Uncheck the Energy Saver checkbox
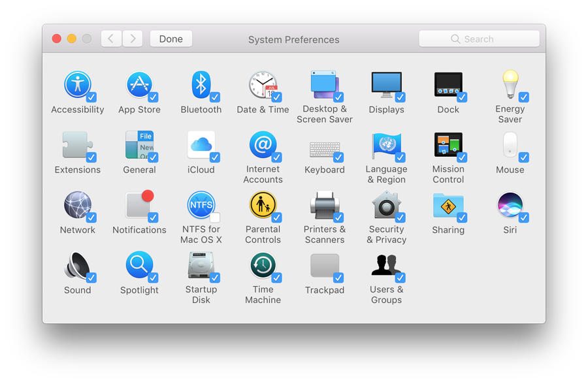 coord(524,97)
